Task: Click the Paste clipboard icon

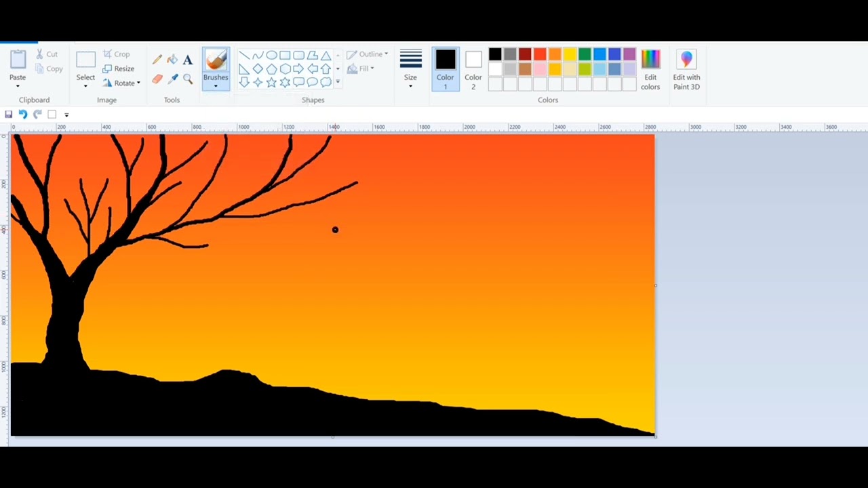Action: coord(18,60)
